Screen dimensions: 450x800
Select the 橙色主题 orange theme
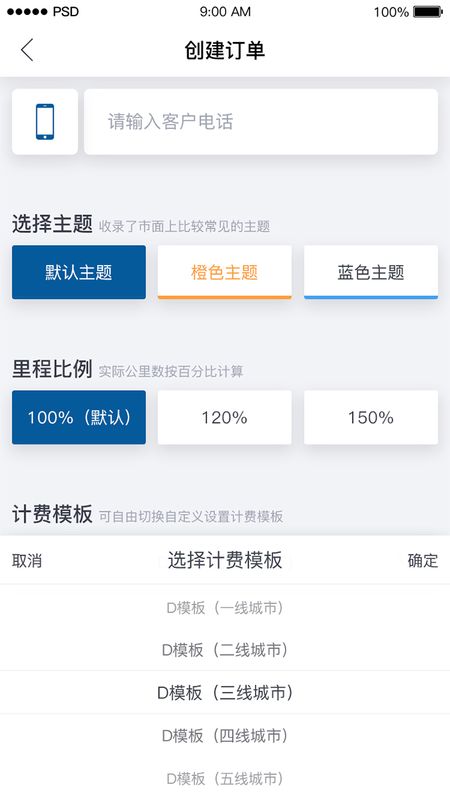pyautogui.click(x=224, y=272)
